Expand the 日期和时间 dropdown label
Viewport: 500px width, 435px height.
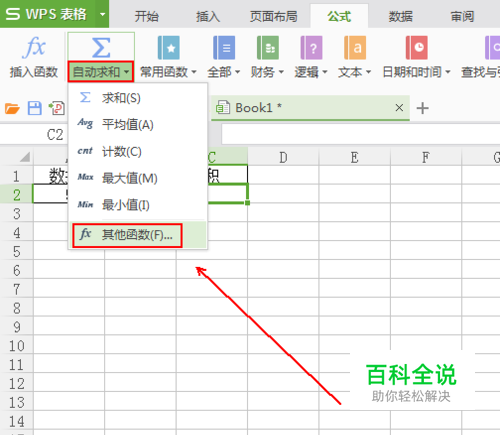[x=416, y=72]
